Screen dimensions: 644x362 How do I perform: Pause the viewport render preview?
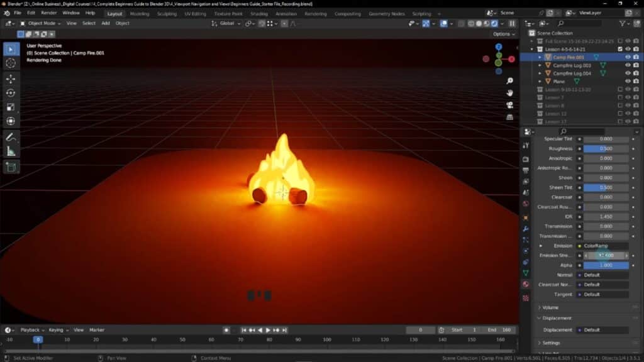click(x=512, y=24)
